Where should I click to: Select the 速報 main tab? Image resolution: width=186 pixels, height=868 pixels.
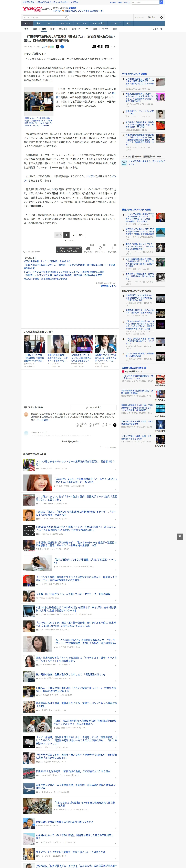pyautogui.click(x=38, y=24)
